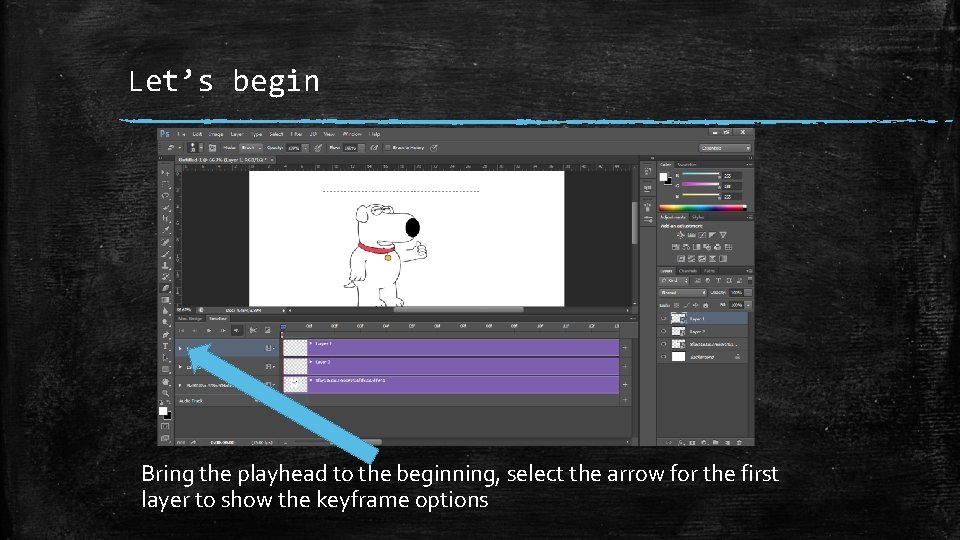Switch to the Mini Bridge tab
Image resolution: width=960 pixels, height=540 pixels.
click(190, 318)
